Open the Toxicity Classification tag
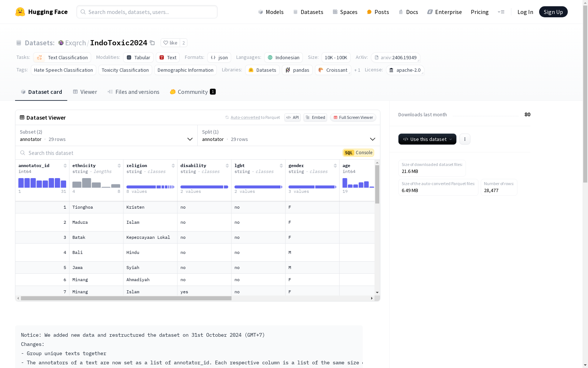Viewport: 588px width, 368px height. pos(125,70)
